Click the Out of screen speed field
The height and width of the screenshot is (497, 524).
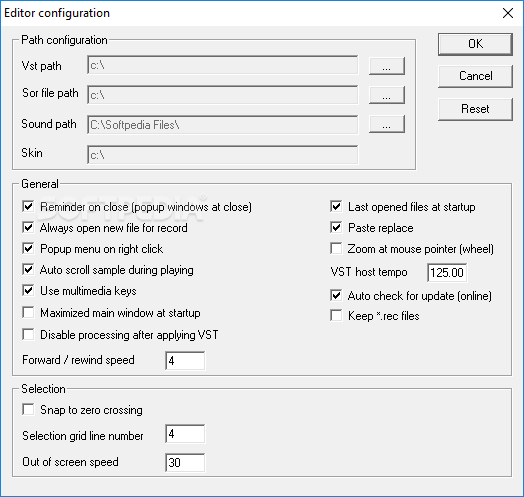point(185,463)
